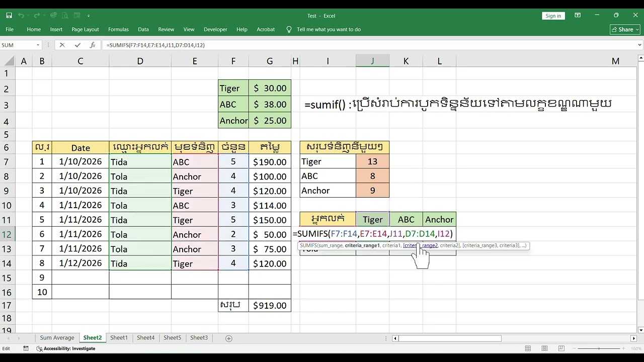
Task: Click Accessibility: Investigate in status bar
Action: pyautogui.click(x=66, y=348)
